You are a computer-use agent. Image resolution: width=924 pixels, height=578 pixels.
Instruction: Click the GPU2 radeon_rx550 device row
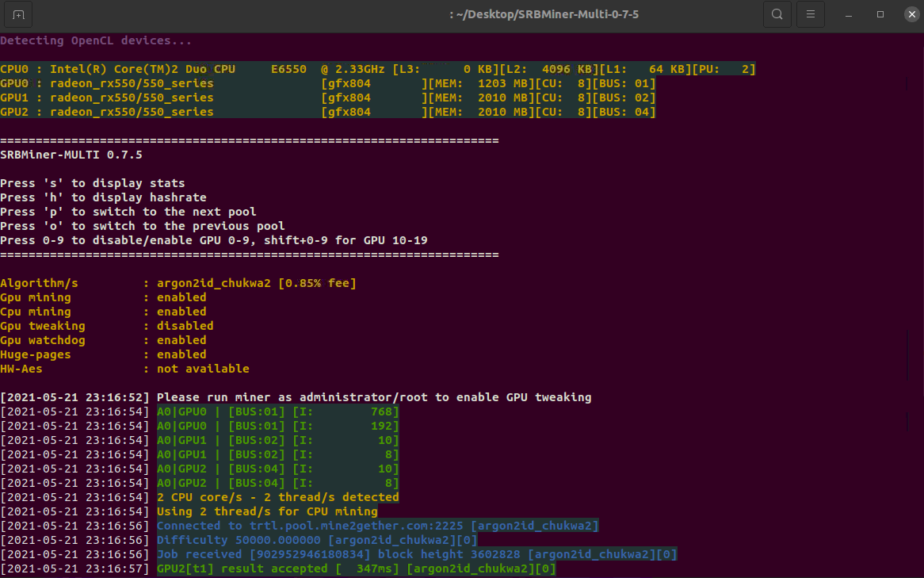coord(327,112)
